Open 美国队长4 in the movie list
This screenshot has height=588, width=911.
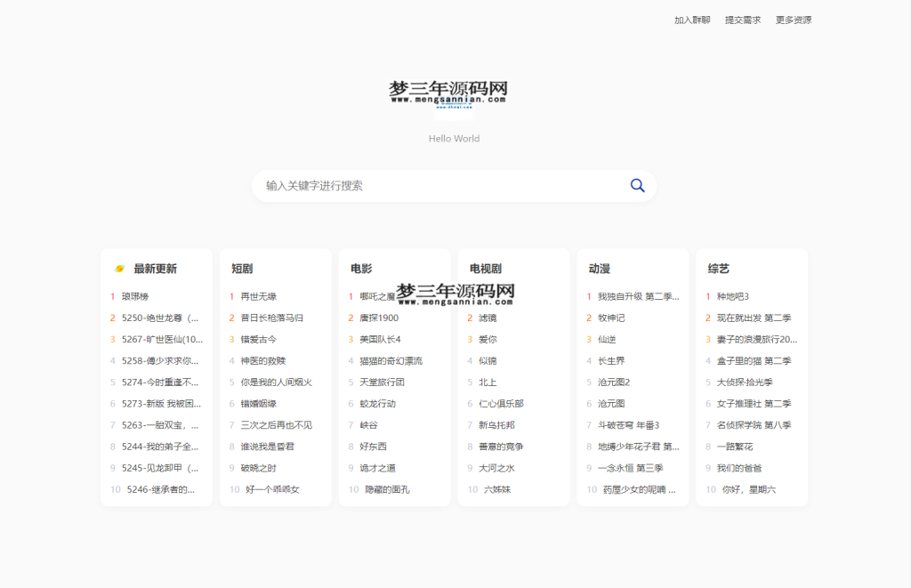(381, 339)
